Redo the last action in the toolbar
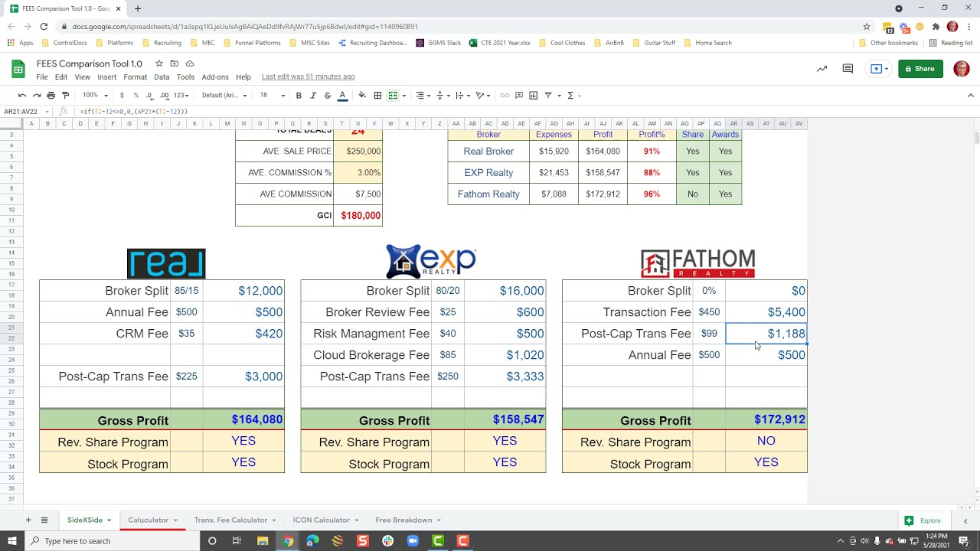980x551 pixels. coord(36,96)
